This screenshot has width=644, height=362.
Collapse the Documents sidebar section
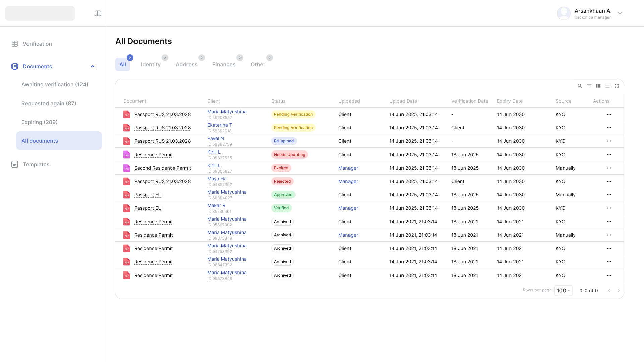point(93,66)
